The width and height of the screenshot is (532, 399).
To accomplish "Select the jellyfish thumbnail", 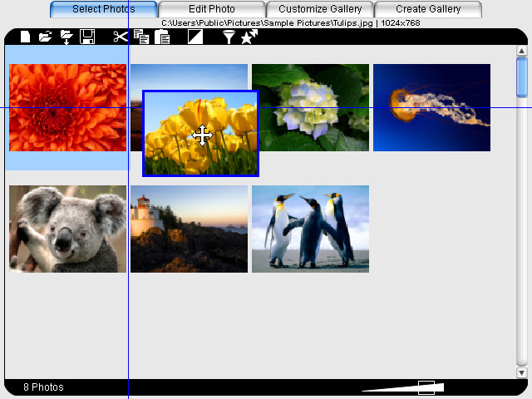I will 431,107.
